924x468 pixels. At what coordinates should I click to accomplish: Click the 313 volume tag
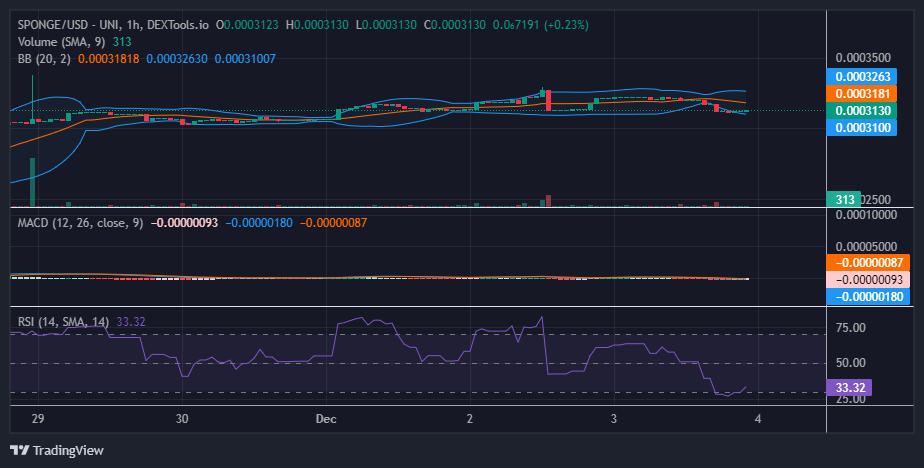[844, 199]
